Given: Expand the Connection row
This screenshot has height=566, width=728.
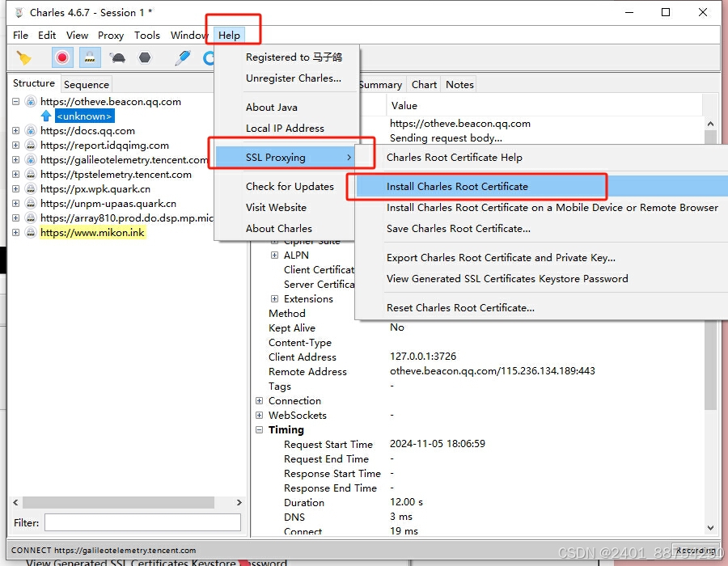Looking at the screenshot, I should [259, 401].
